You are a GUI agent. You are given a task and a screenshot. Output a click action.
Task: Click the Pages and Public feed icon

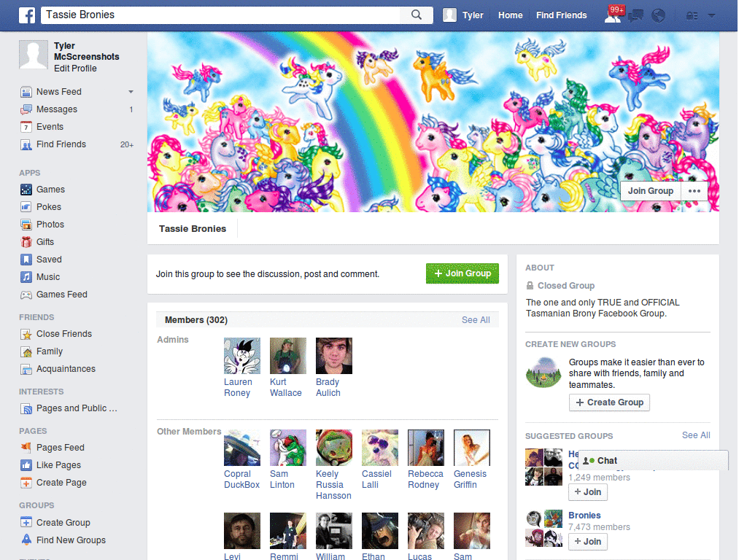(x=26, y=408)
